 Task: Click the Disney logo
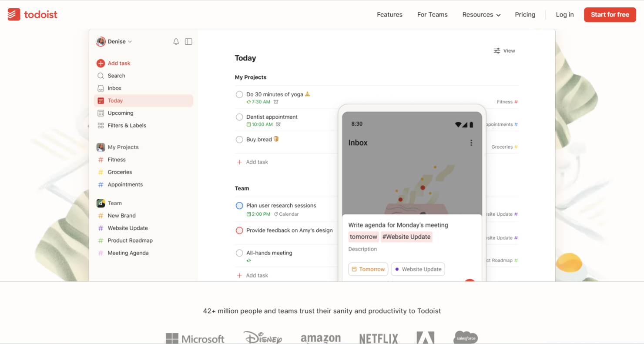click(x=263, y=338)
